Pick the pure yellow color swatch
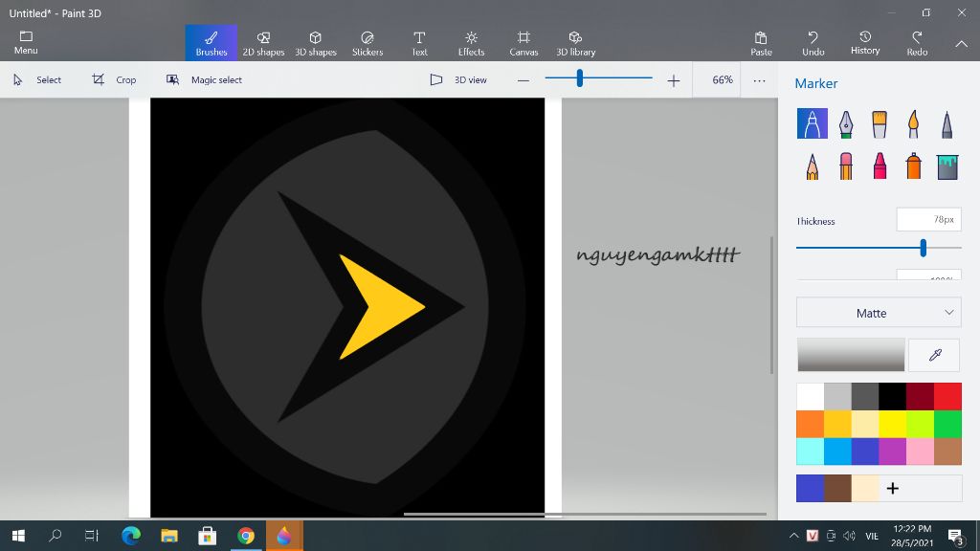 (x=893, y=424)
